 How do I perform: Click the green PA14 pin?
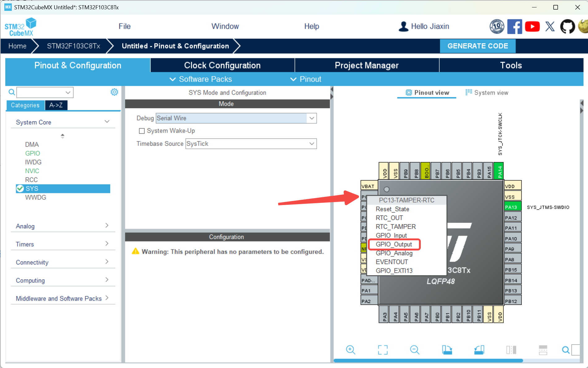pyautogui.click(x=499, y=171)
